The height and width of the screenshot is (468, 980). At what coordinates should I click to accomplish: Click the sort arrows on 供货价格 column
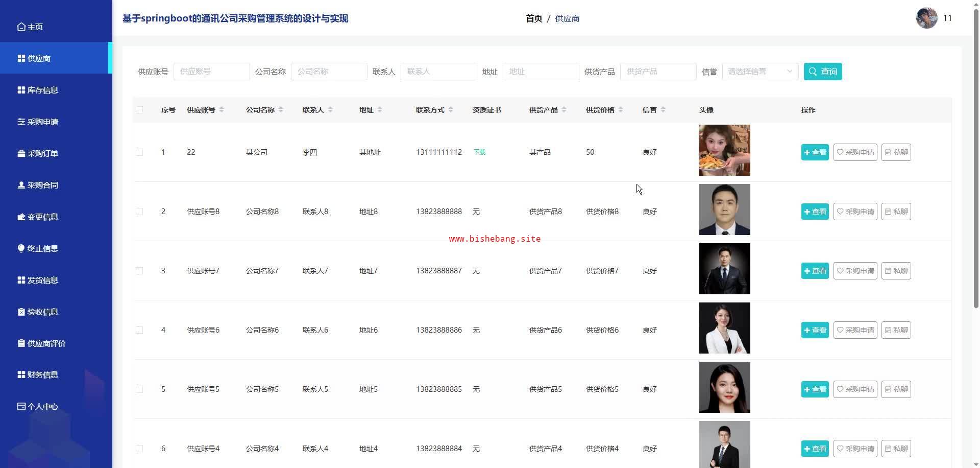(621, 110)
